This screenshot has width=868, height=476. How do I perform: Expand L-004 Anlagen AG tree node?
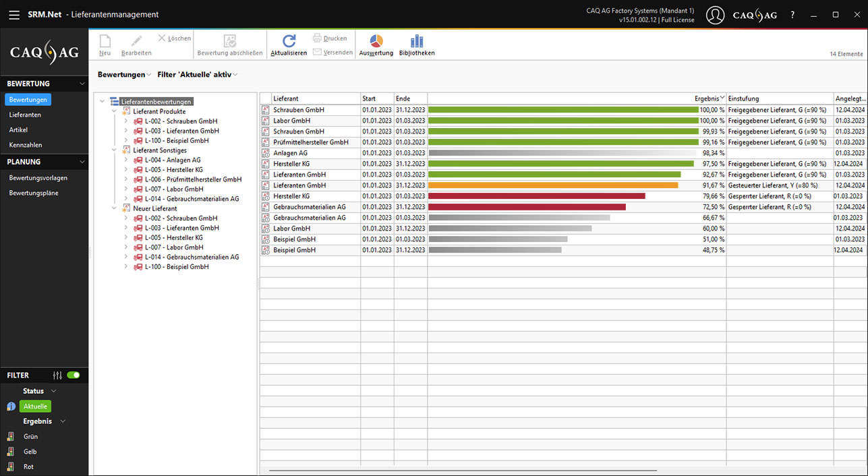point(125,160)
